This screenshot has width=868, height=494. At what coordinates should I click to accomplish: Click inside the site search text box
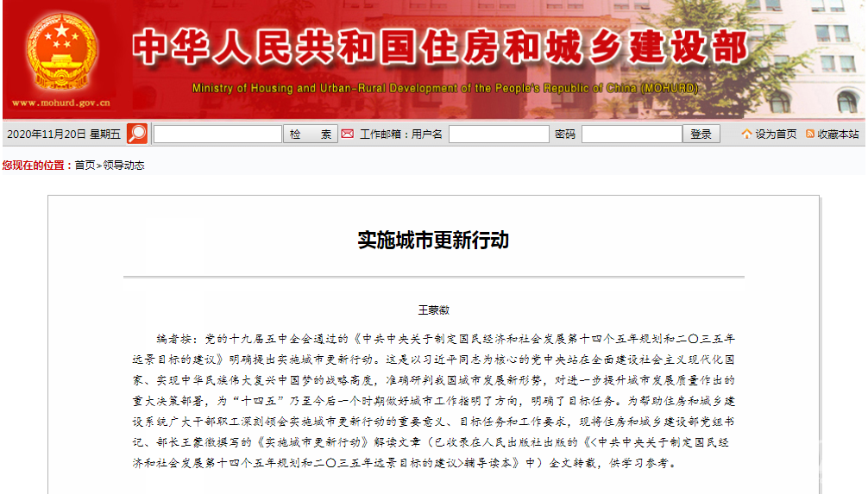pyautogui.click(x=217, y=134)
